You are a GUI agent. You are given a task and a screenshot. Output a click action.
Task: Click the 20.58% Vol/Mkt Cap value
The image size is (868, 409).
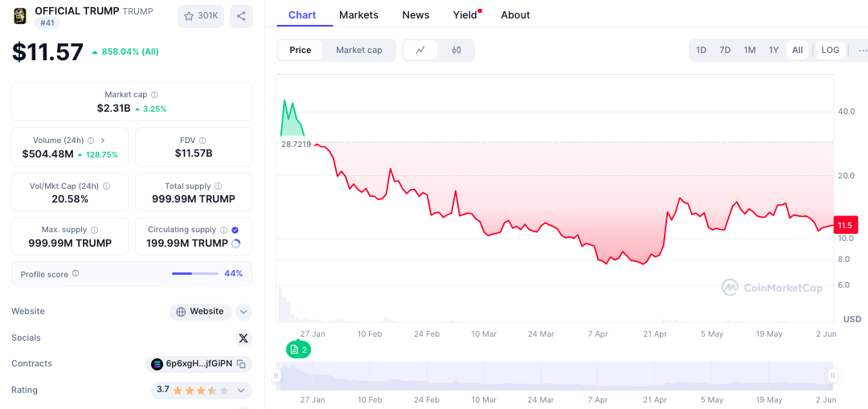pyautogui.click(x=70, y=199)
